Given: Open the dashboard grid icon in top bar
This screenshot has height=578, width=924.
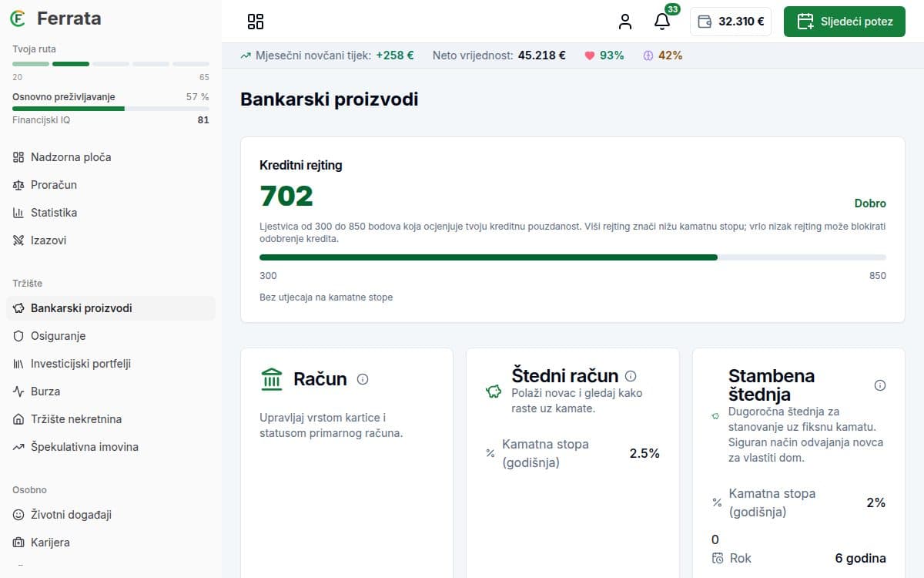Looking at the screenshot, I should coord(256,22).
